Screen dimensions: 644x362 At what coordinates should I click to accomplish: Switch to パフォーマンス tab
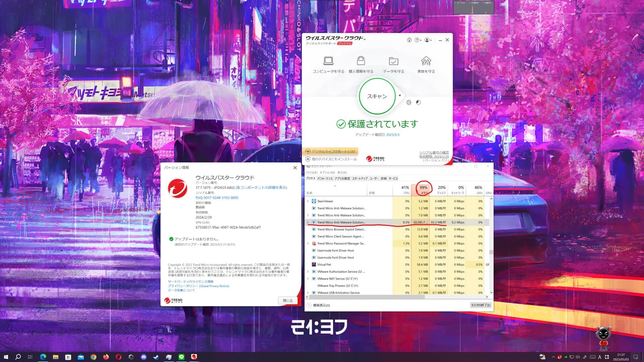325,178
